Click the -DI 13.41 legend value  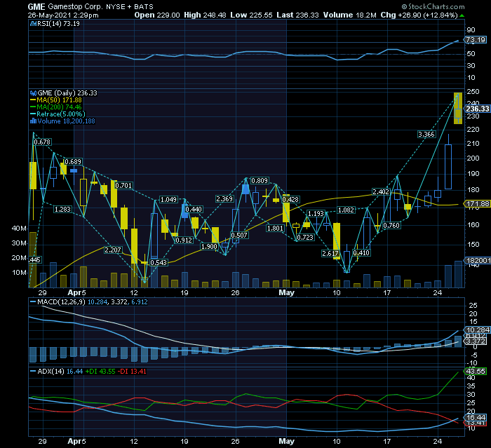[x=132, y=372]
